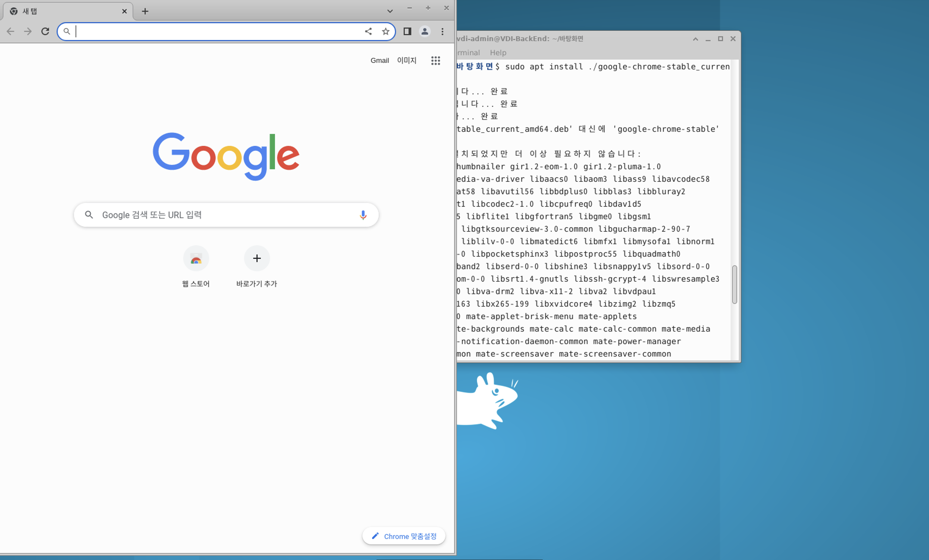929x560 pixels.
Task: Click the browser reload button
Action: (x=45, y=31)
